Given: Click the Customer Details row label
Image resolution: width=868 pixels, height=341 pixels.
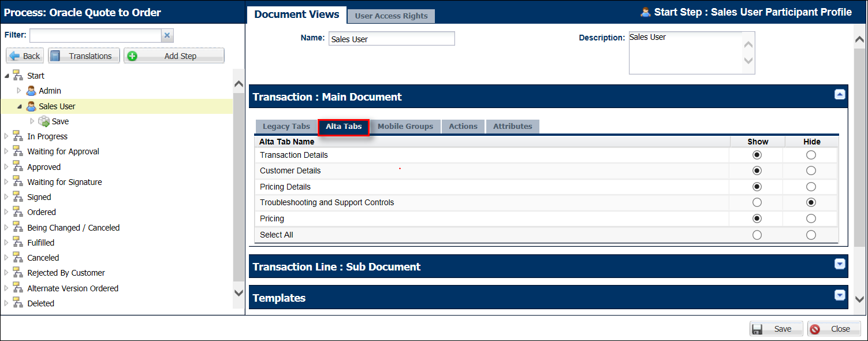Looking at the screenshot, I should tap(290, 170).
